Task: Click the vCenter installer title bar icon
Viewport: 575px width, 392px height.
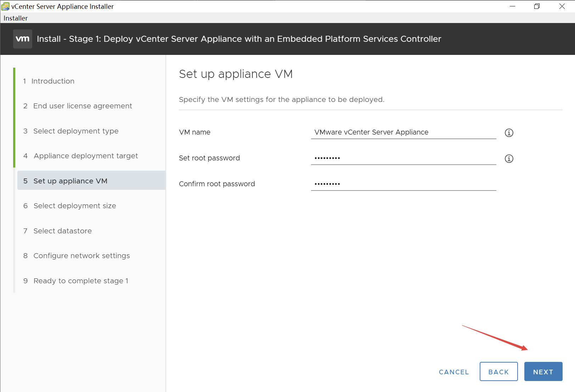Action: [x=5, y=6]
